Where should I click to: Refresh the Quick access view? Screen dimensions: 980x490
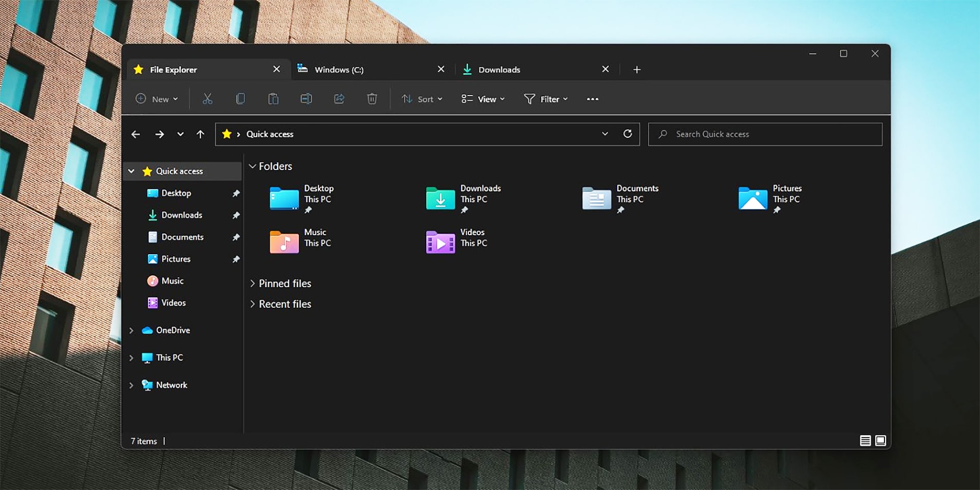tap(627, 134)
